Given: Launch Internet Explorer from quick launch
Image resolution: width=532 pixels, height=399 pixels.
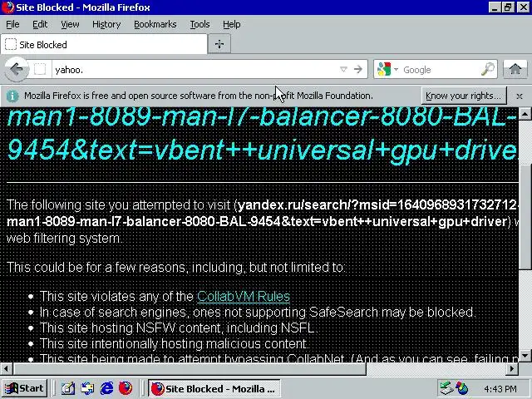Looking at the screenshot, I should coord(106,388).
